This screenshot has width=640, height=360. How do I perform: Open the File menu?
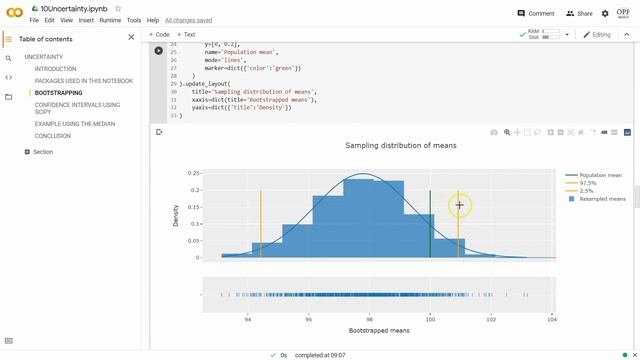(34, 20)
